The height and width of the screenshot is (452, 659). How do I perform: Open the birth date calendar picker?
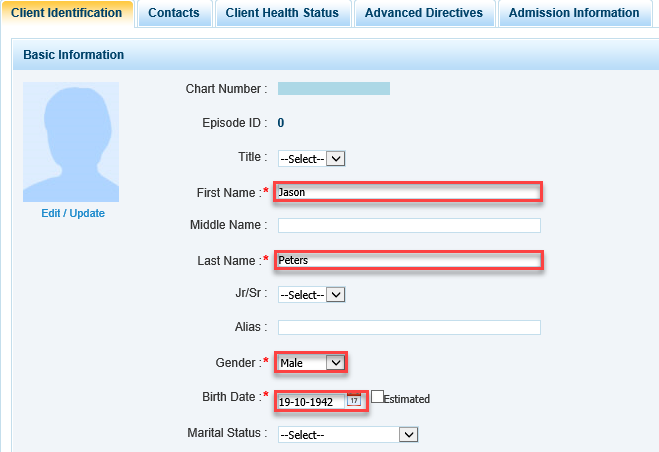pos(353,401)
